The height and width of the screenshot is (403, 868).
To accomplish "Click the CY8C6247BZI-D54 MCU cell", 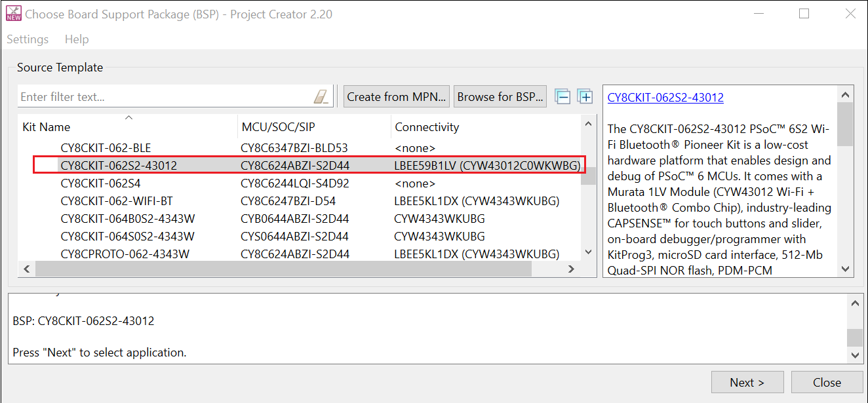I will point(288,201).
